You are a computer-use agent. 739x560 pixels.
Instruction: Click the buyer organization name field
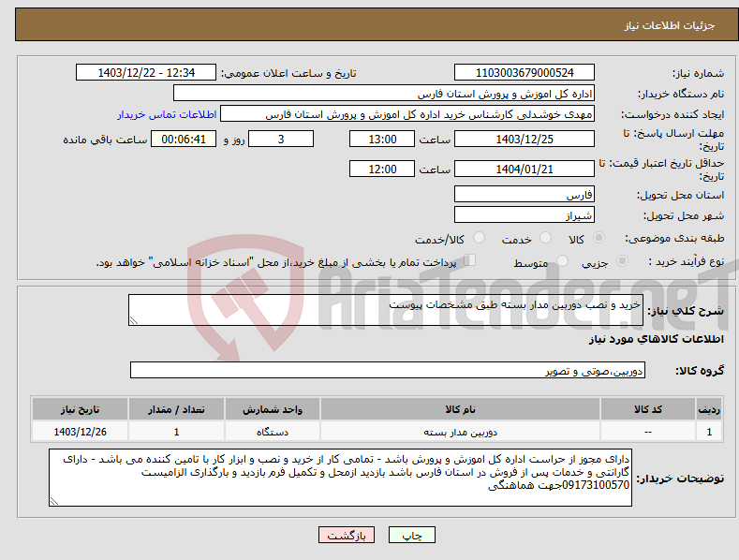(x=384, y=94)
